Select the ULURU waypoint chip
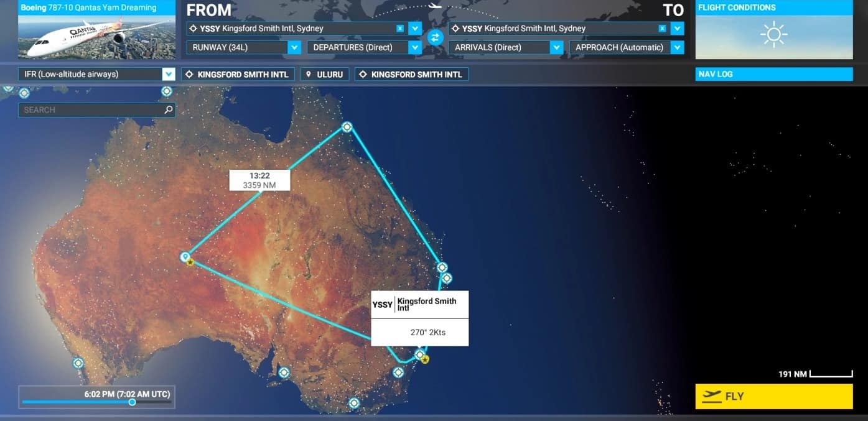Image resolution: width=868 pixels, height=421 pixels. (325, 75)
